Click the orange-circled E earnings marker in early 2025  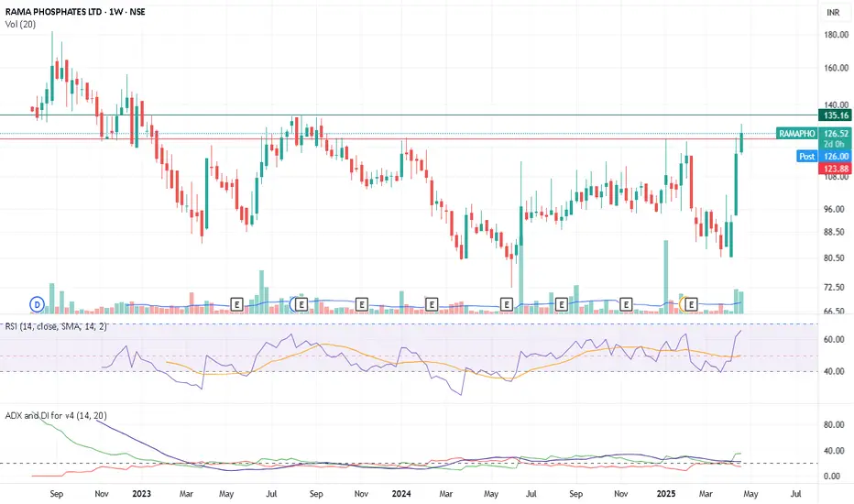click(691, 304)
